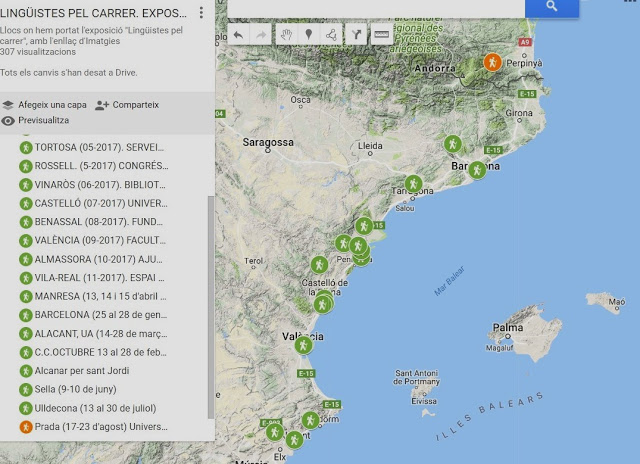
Task: Select the ALMASSORA (10-2017) list entry
Action: 98,259
